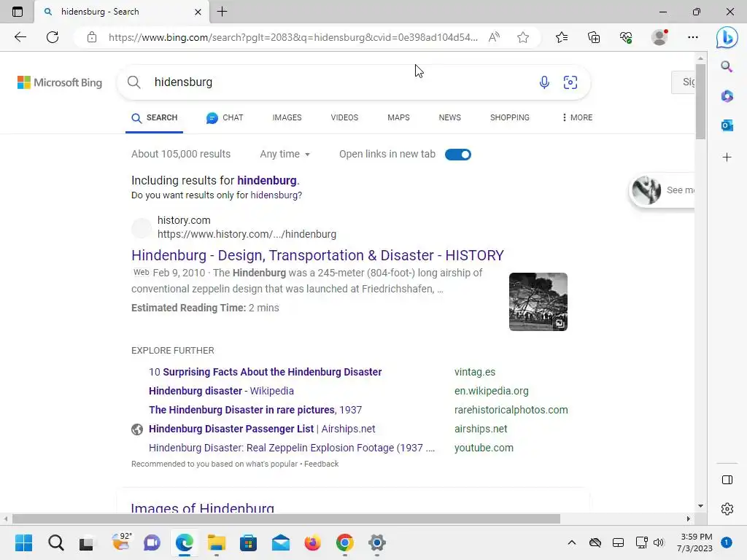Open the History.com result thumbnail image

pyautogui.click(x=538, y=302)
